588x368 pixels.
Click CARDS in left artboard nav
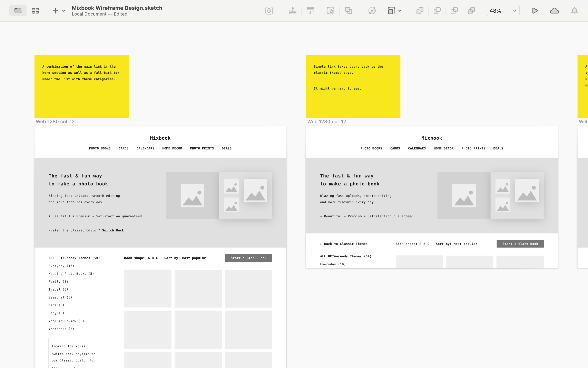pyautogui.click(x=124, y=148)
